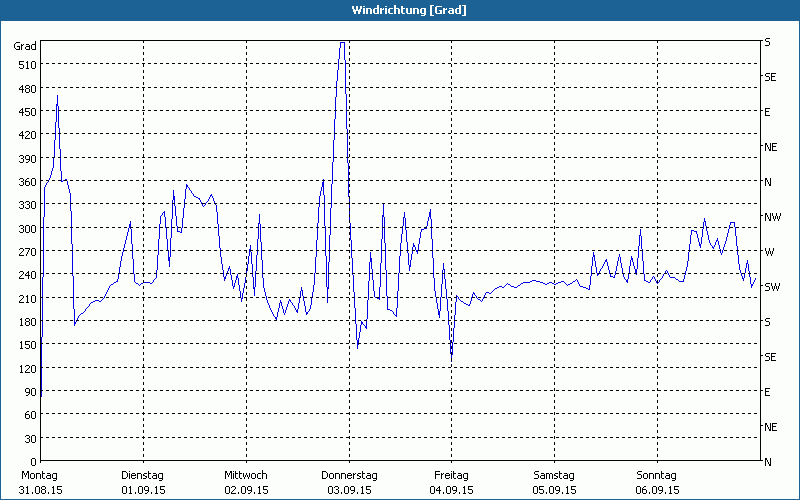Click the date 03.09.15

(x=349, y=490)
